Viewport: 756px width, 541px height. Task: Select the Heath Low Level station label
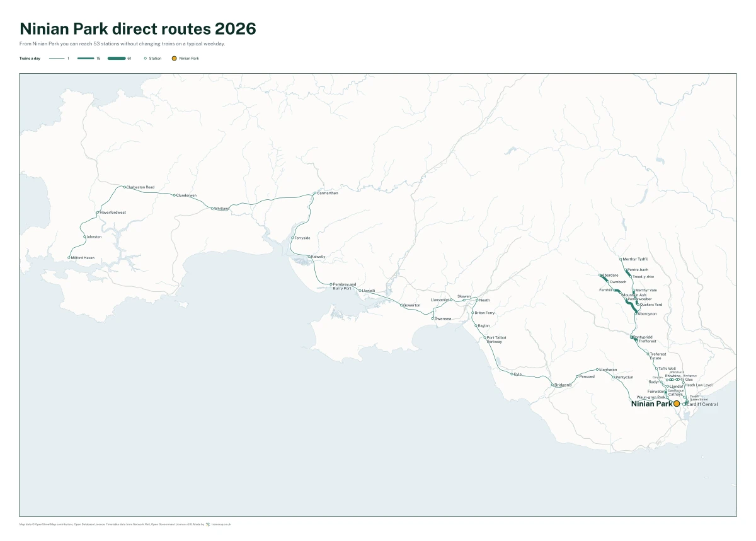point(699,385)
